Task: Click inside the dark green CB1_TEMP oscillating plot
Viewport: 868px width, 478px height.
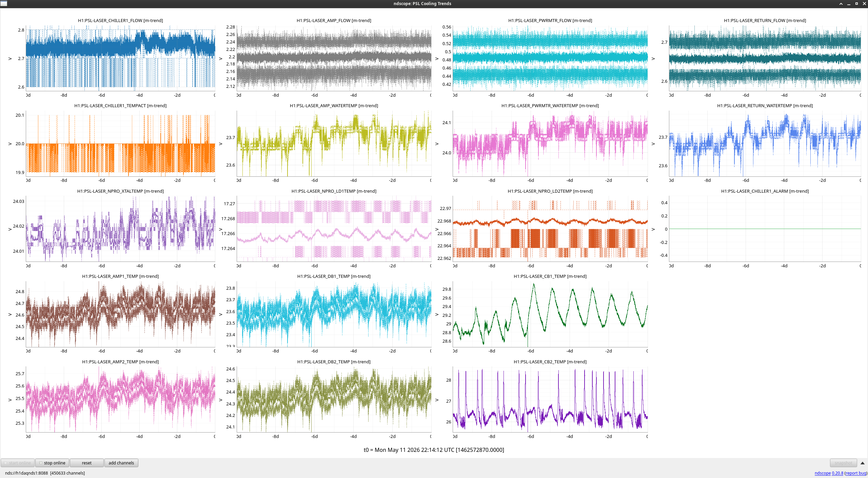Action: [550, 314]
